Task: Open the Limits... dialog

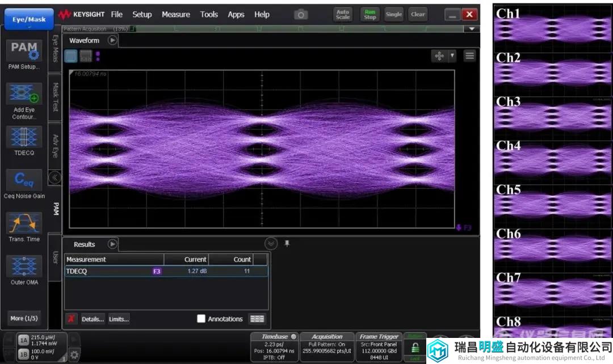Action: 119,319
